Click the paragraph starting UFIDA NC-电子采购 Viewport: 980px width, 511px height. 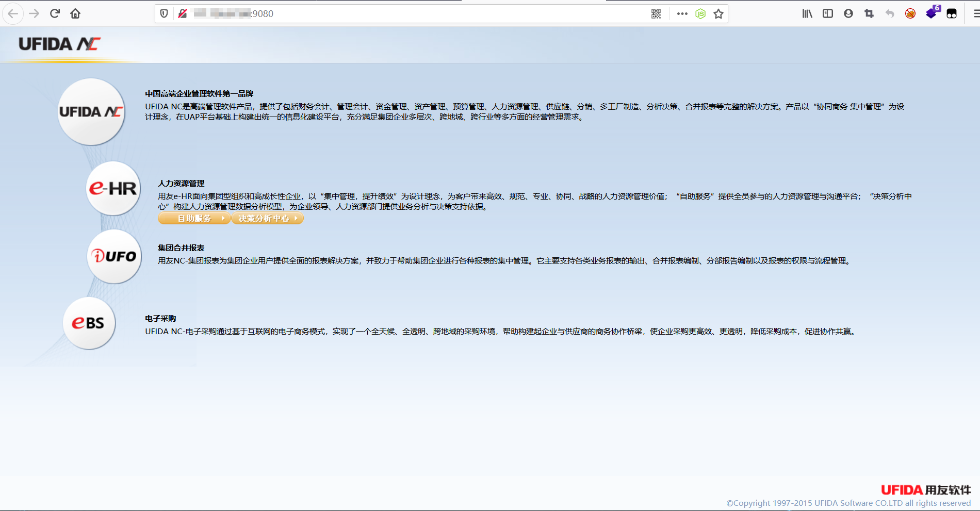[x=501, y=332]
